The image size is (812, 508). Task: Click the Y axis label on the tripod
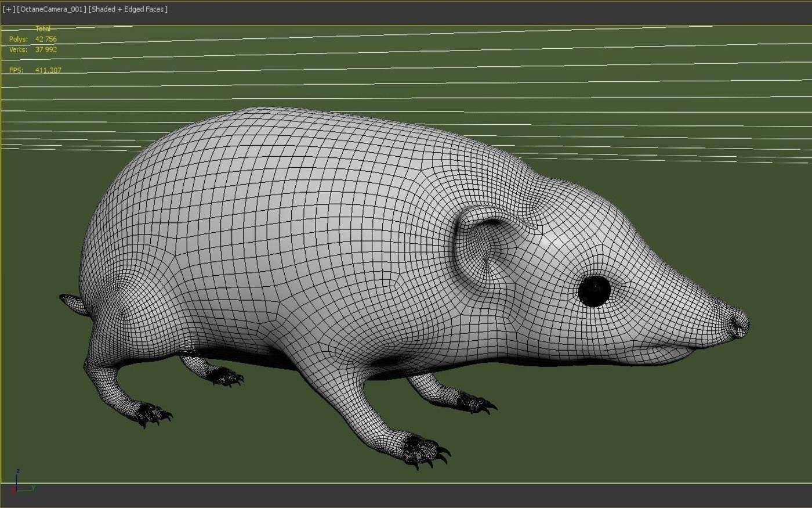[x=33, y=488]
